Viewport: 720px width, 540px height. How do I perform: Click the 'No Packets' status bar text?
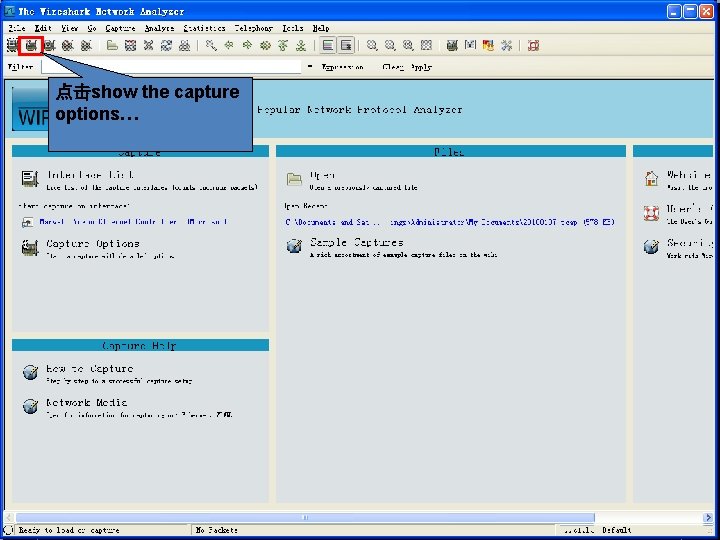point(216,530)
